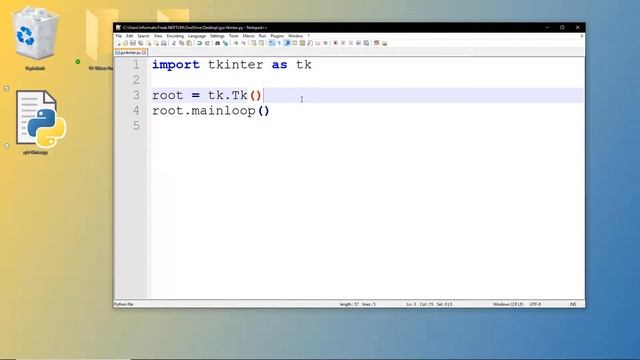Image resolution: width=640 pixels, height=360 pixels.
Task: Open the File menu
Action: (119, 36)
